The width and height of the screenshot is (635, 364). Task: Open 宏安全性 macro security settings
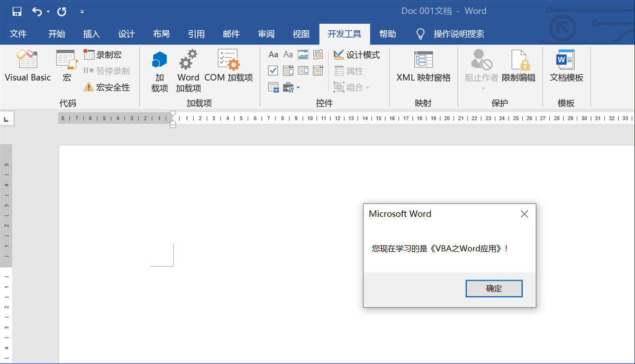click(x=106, y=87)
